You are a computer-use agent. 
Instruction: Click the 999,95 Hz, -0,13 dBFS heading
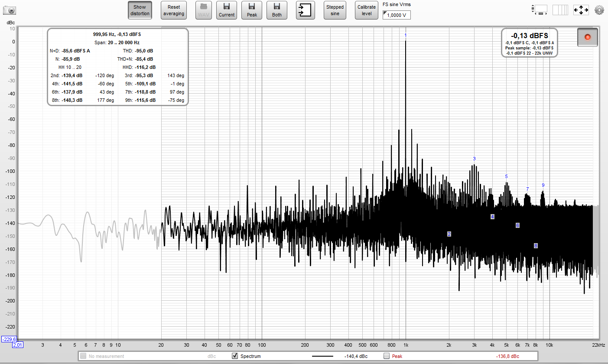coord(117,34)
